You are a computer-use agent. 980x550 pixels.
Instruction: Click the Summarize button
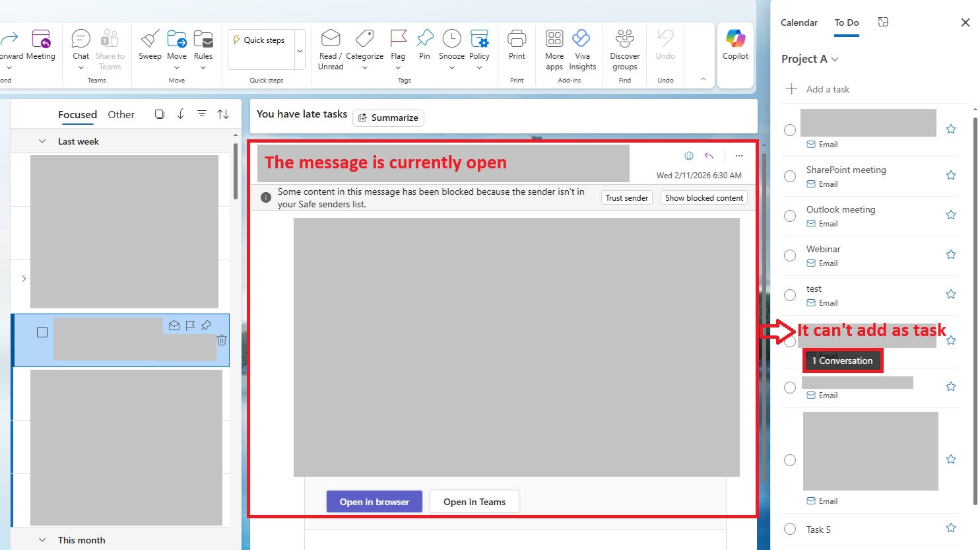click(389, 118)
